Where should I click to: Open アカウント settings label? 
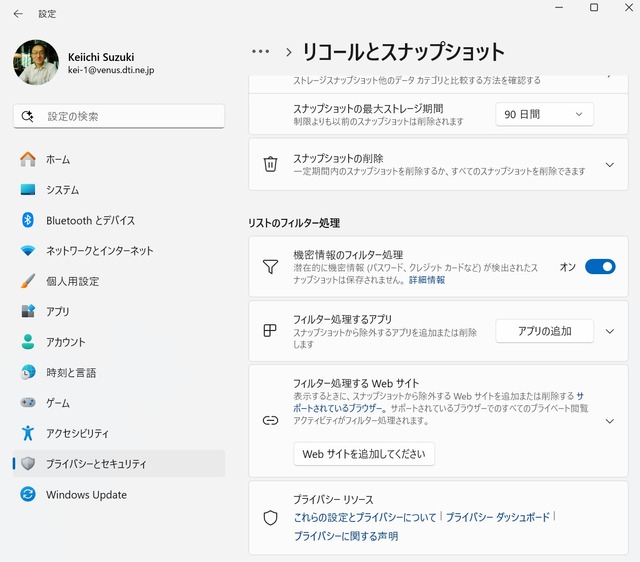pyautogui.click(x=65, y=342)
